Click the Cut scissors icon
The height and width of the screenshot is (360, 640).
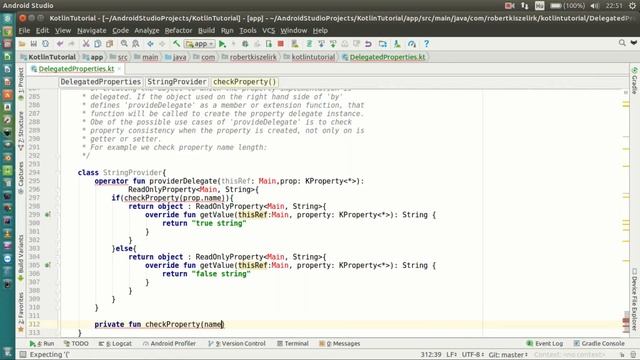click(x=86, y=44)
